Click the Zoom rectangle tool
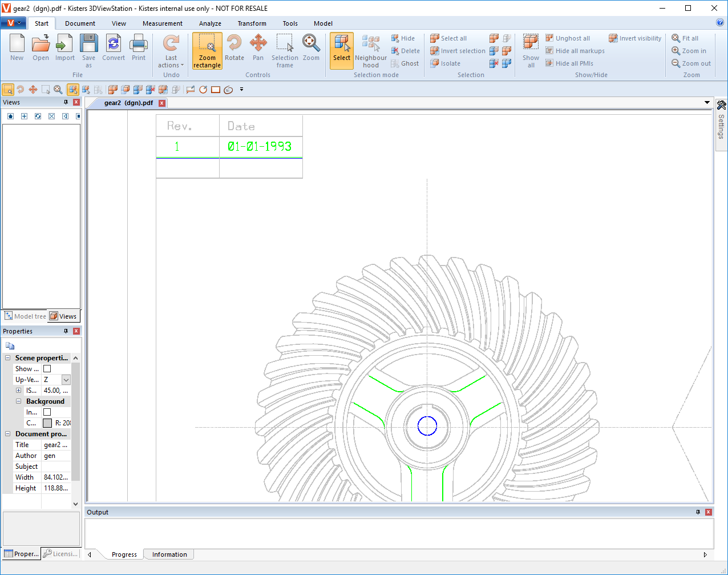The image size is (728, 575). tap(207, 51)
